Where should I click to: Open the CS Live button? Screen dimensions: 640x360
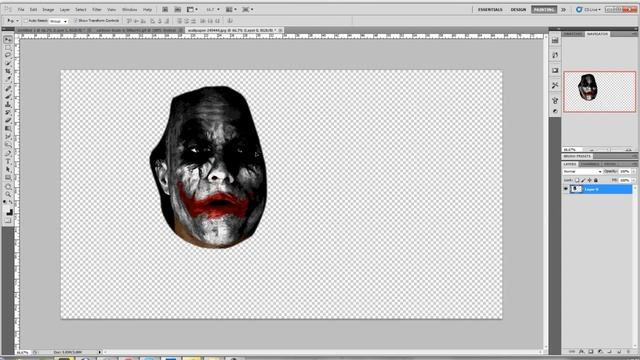tap(588, 9)
